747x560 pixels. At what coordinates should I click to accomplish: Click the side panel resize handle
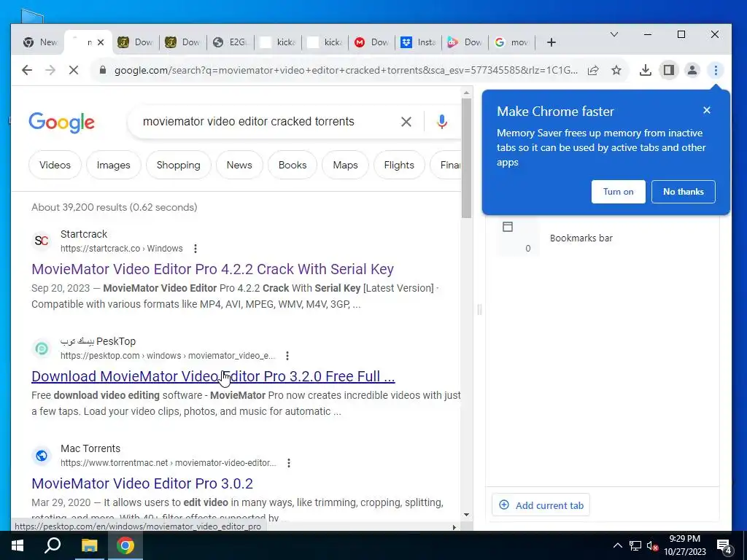pyautogui.click(x=479, y=310)
